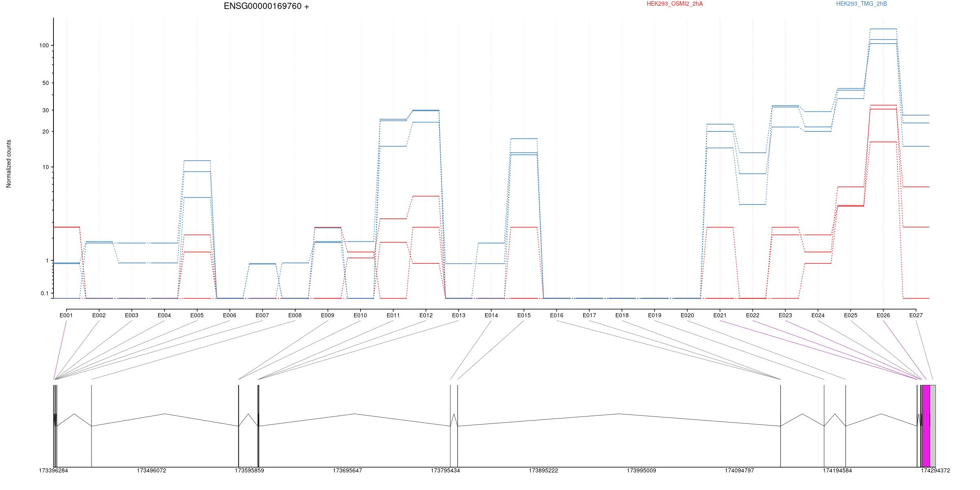
Task: Select the HEK293_TMG_2hB legend label
Action: 862,4
